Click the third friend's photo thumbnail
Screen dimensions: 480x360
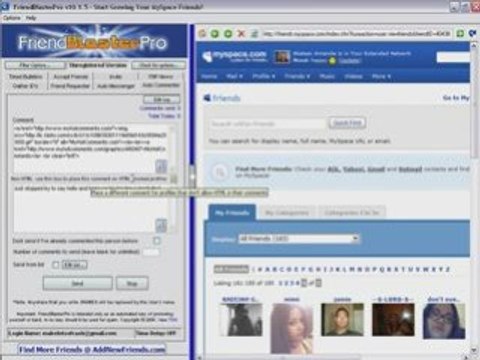[342, 319]
